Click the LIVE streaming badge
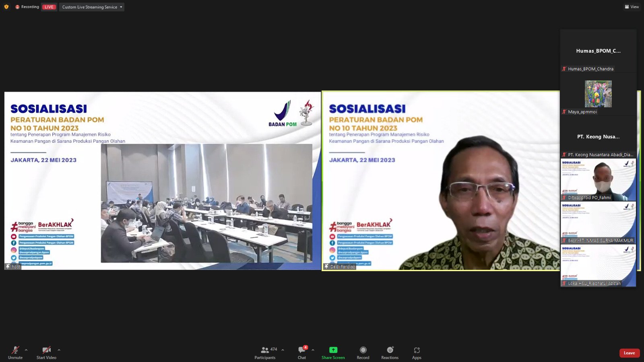 [x=49, y=7]
